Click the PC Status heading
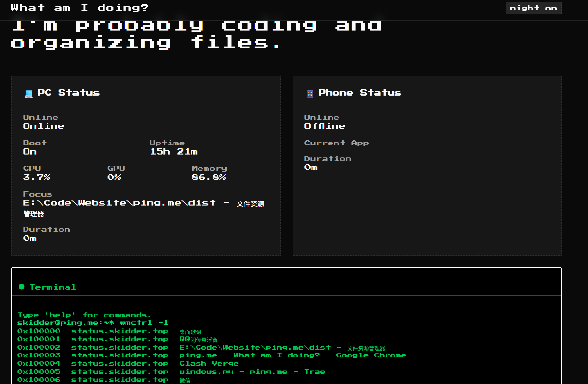 tap(68, 93)
